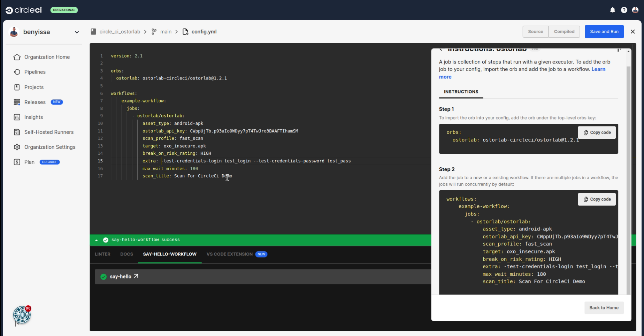Open the user avatar menu in header
The width and height of the screenshot is (644, 336).
click(635, 10)
